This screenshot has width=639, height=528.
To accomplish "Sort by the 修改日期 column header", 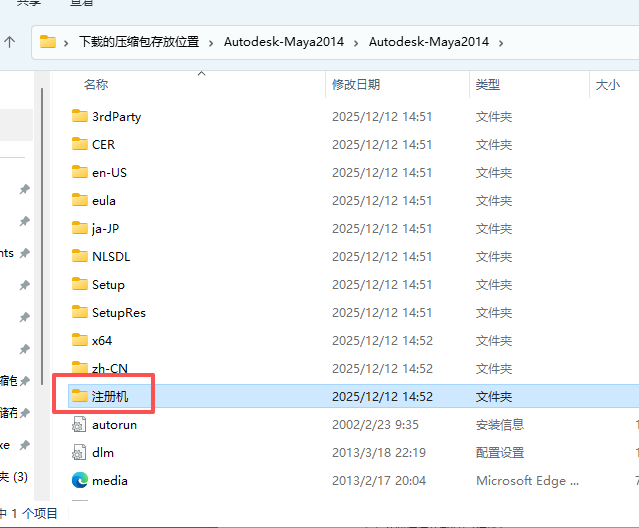I will (356, 85).
